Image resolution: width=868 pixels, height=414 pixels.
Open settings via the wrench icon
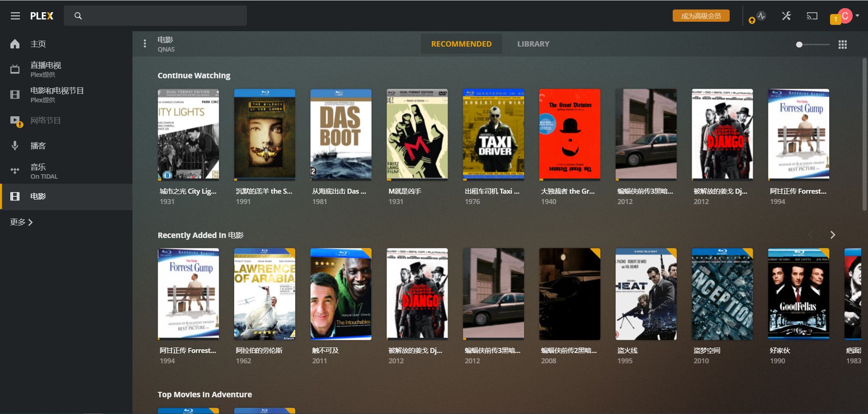(x=787, y=16)
